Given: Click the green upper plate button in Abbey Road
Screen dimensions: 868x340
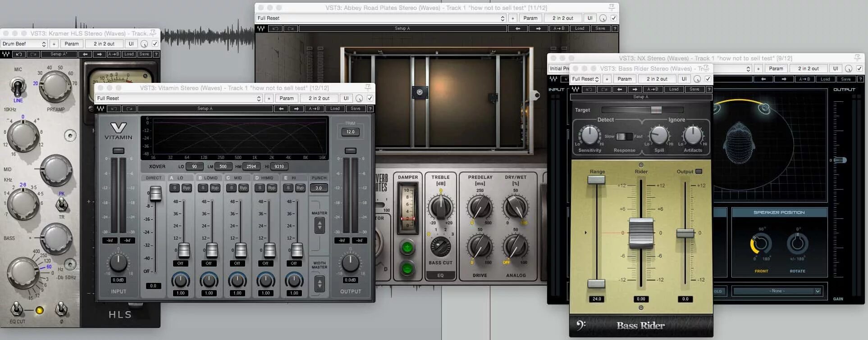Looking at the screenshot, I should pyautogui.click(x=407, y=247).
